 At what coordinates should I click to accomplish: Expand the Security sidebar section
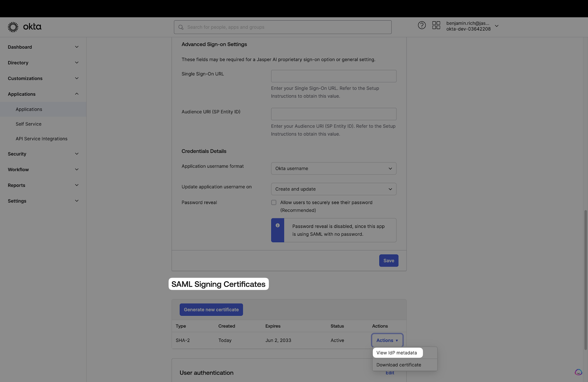[43, 154]
